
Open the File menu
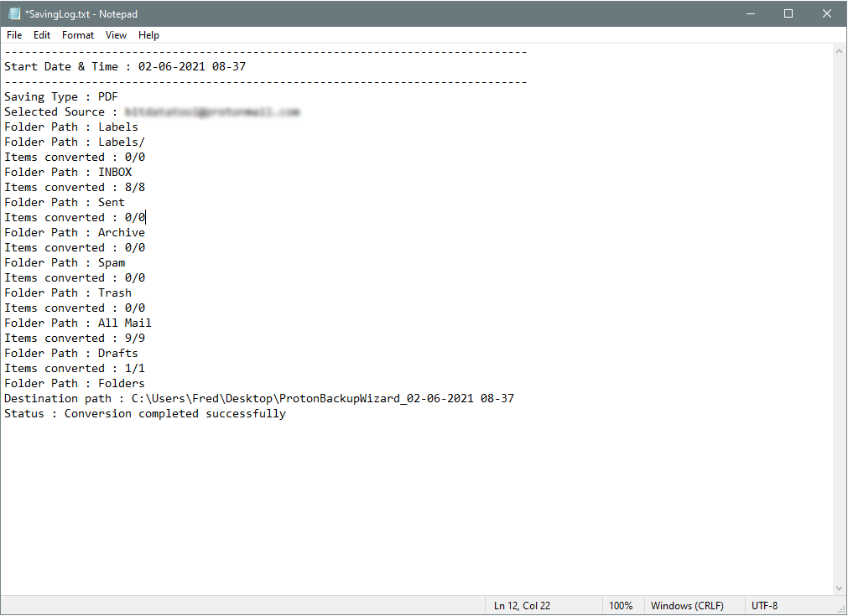tap(14, 35)
